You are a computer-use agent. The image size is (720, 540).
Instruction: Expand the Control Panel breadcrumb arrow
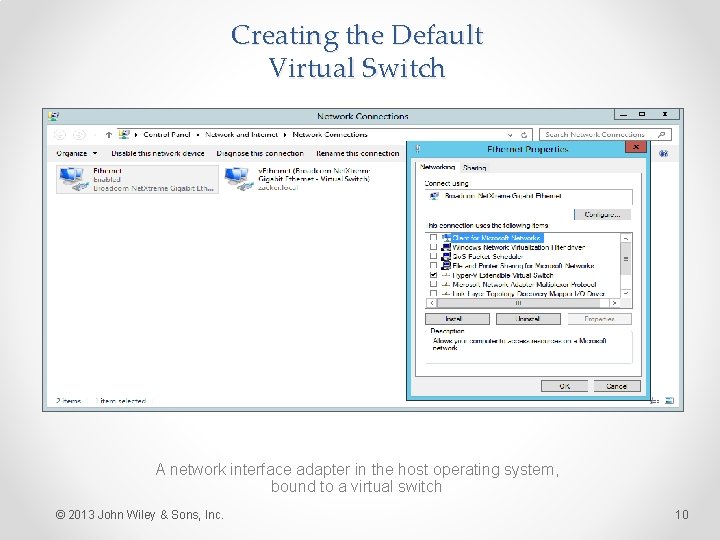tap(197, 135)
